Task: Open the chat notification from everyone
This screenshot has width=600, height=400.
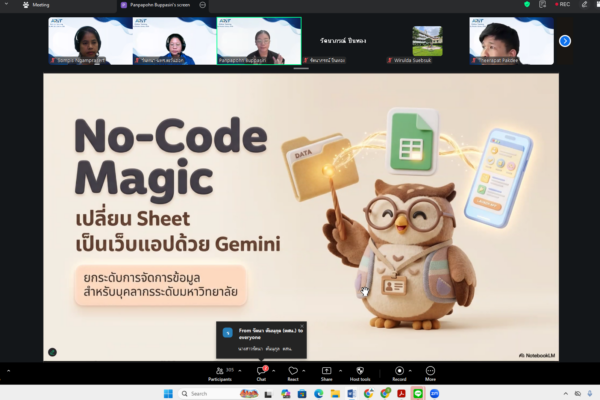Action: coord(261,340)
